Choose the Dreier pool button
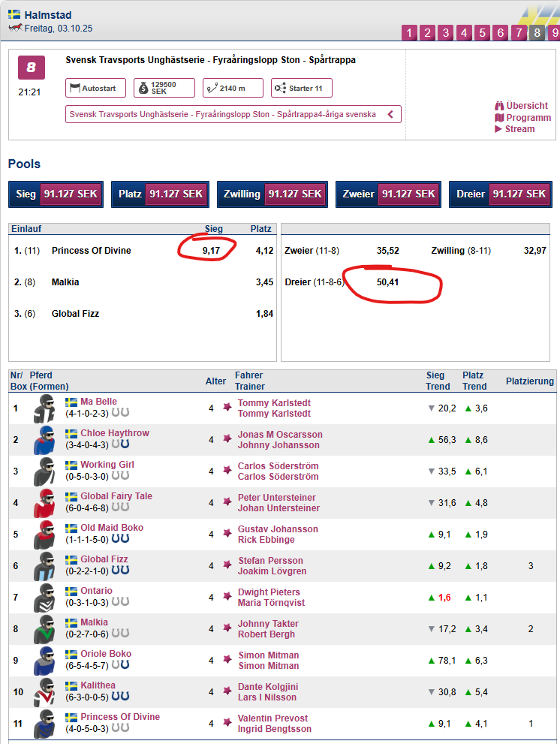560x744 pixels. tap(499, 194)
